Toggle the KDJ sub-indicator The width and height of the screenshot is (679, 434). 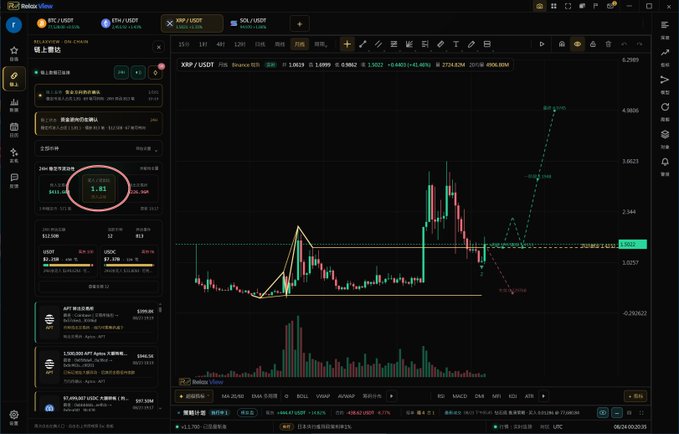[513, 396]
